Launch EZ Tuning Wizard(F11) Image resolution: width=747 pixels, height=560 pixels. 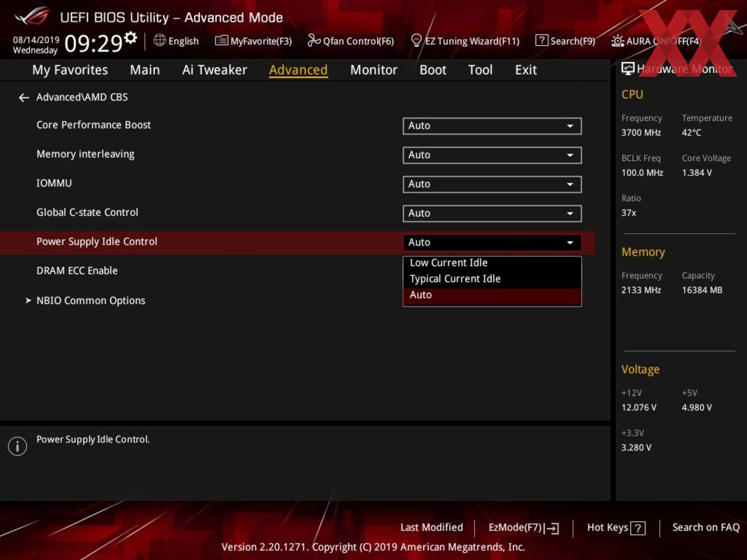(465, 41)
